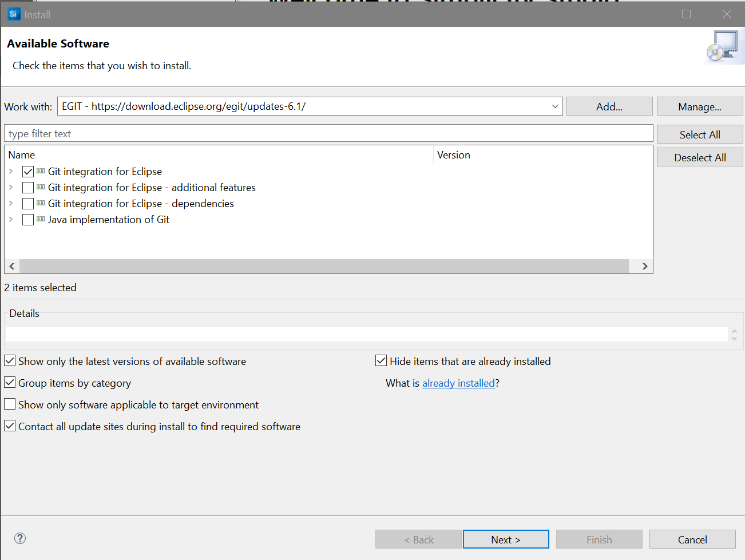Click the additional features package icon
Screen dimensions: 745x560
pos(40,187)
